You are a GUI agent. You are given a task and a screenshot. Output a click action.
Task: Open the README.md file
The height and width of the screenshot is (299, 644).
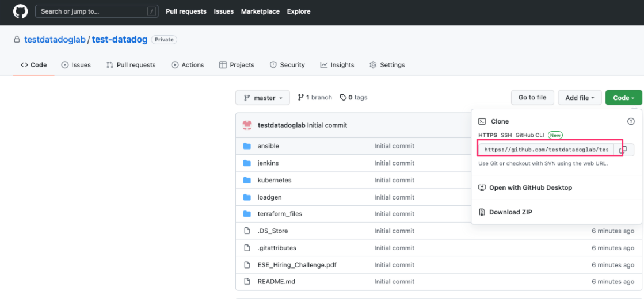pos(276,282)
